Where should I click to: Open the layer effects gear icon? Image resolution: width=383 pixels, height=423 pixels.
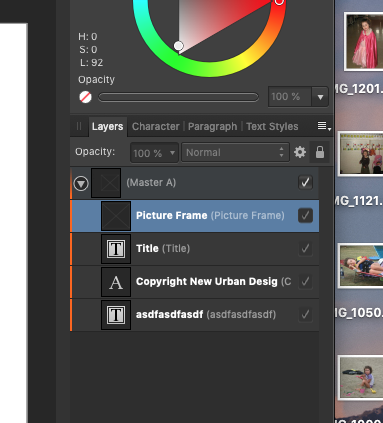coord(300,152)
